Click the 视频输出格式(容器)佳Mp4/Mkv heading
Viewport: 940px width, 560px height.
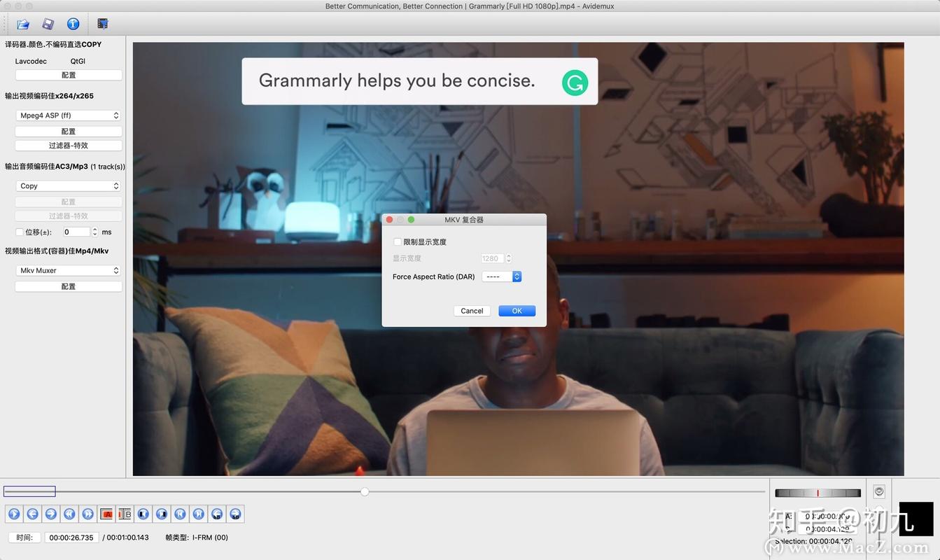click(57, 251)
